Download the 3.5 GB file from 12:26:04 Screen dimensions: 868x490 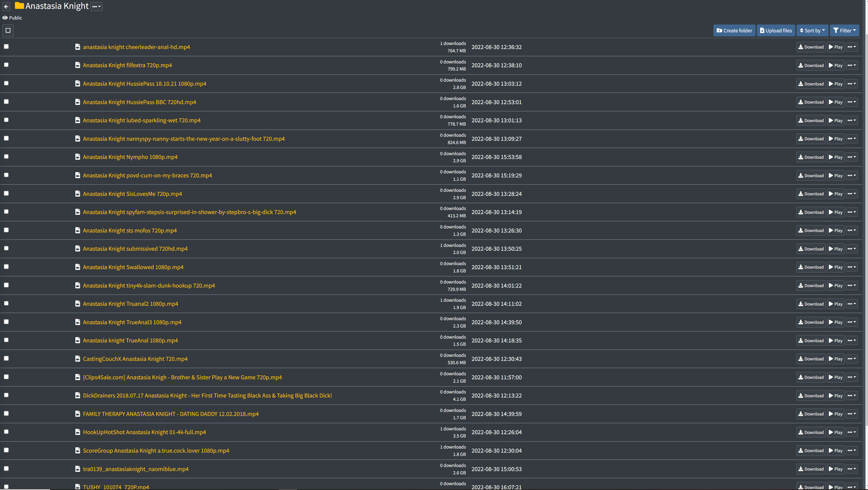click(811, 432)
